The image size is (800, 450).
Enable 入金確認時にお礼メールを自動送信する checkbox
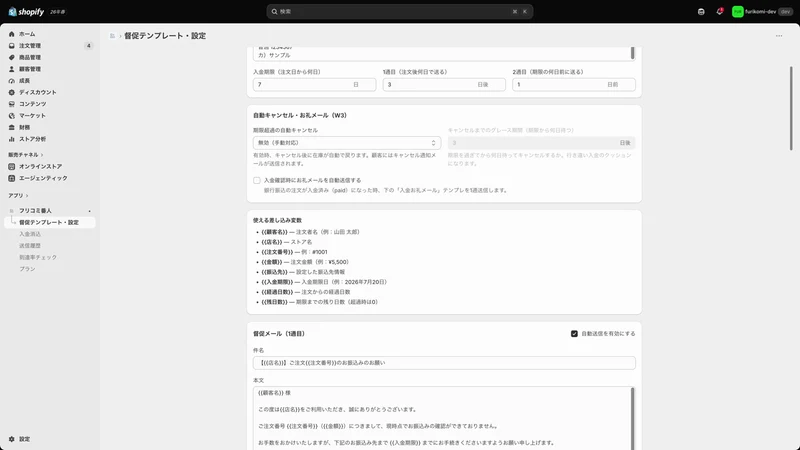point(257,180)
